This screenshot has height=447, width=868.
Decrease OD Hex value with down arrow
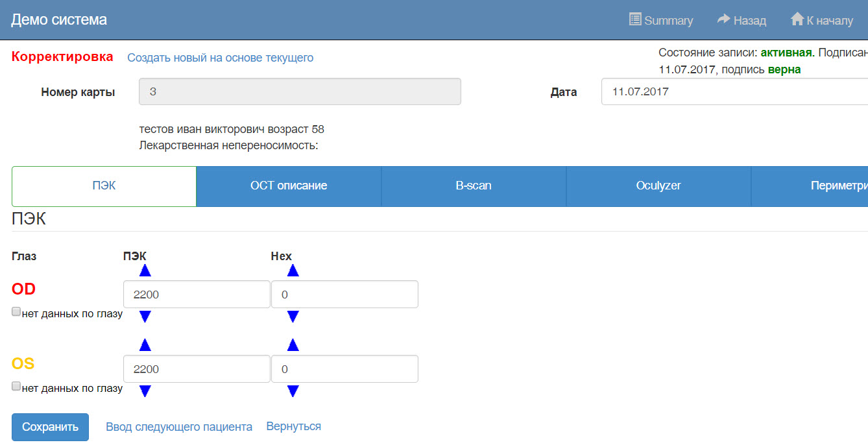click(x=293, y=317)
